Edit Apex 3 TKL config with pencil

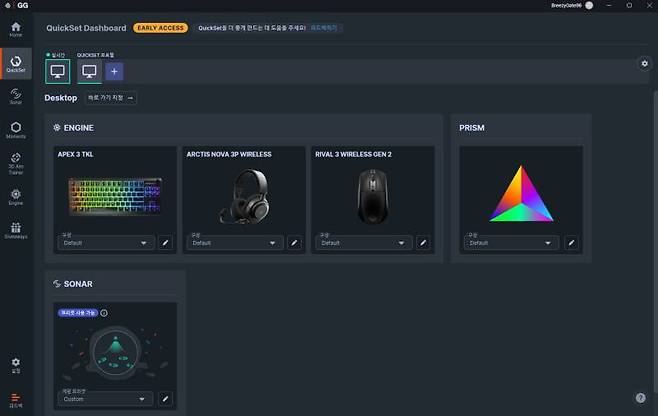pyautogui.click(x=165, y=243)
